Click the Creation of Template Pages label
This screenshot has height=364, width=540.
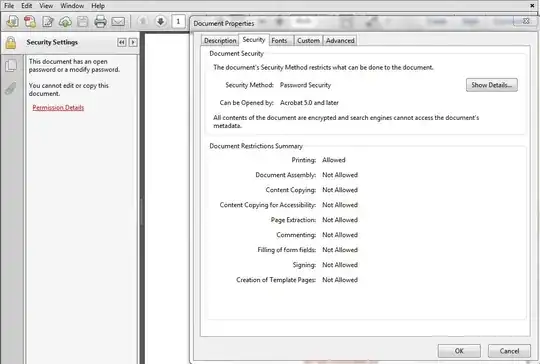[x=276, y=280]
